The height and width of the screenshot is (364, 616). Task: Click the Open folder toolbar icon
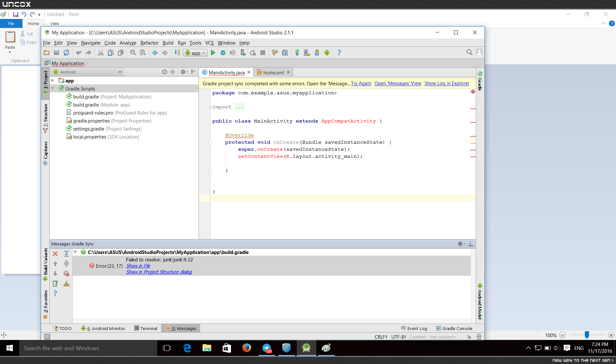coord(47,53)
